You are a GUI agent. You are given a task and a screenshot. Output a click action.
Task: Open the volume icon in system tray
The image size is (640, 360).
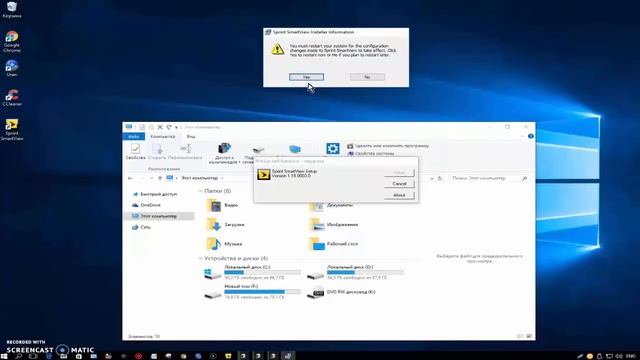(x=619, y=356)
